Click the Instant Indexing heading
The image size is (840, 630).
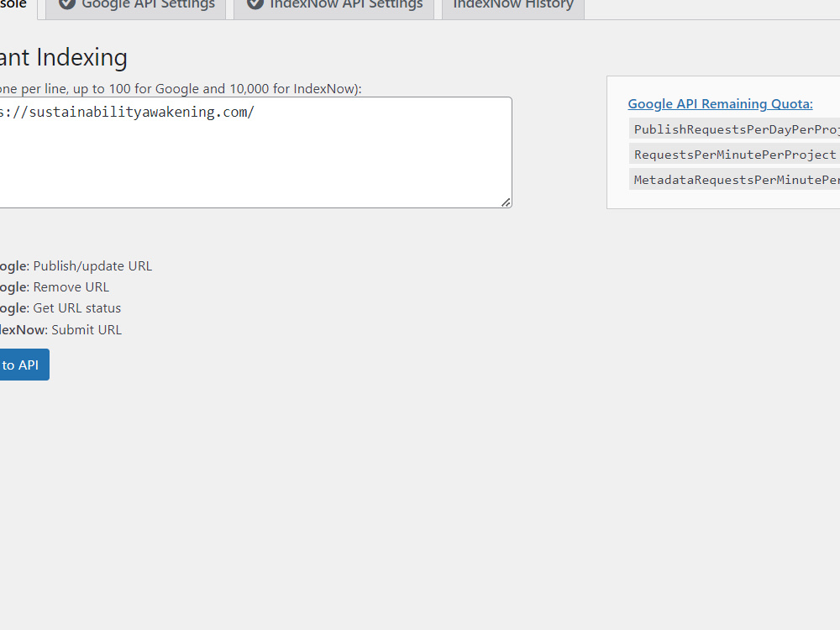pyautogui.click(x=63, y=57)
